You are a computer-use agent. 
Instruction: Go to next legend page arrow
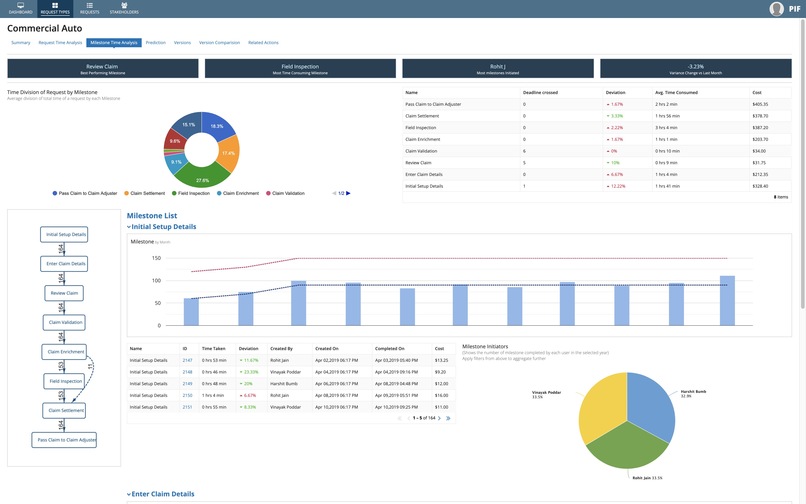click(348, 193)
